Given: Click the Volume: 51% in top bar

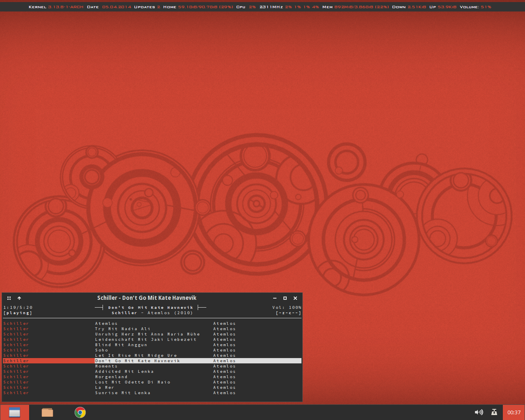Looking at the screenshot, I should click(x=475, y=7).
